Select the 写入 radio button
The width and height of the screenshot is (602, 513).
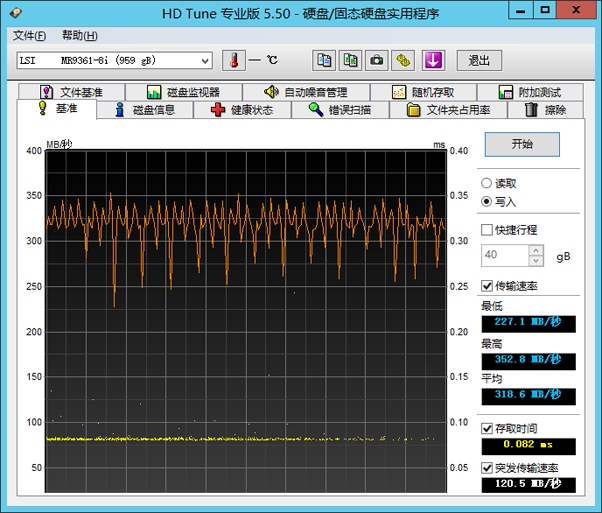point(486,202)
